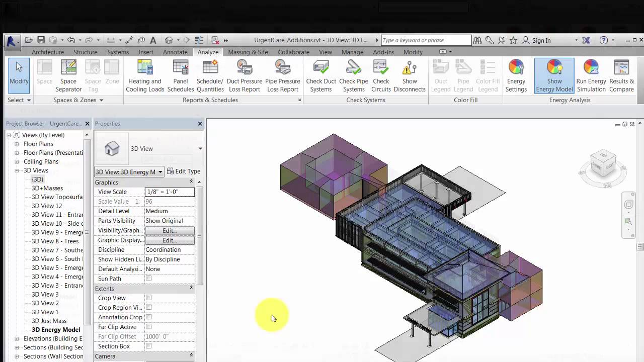
Task: Turn on the Sun Path checkbox
Action: coord(148,278)
